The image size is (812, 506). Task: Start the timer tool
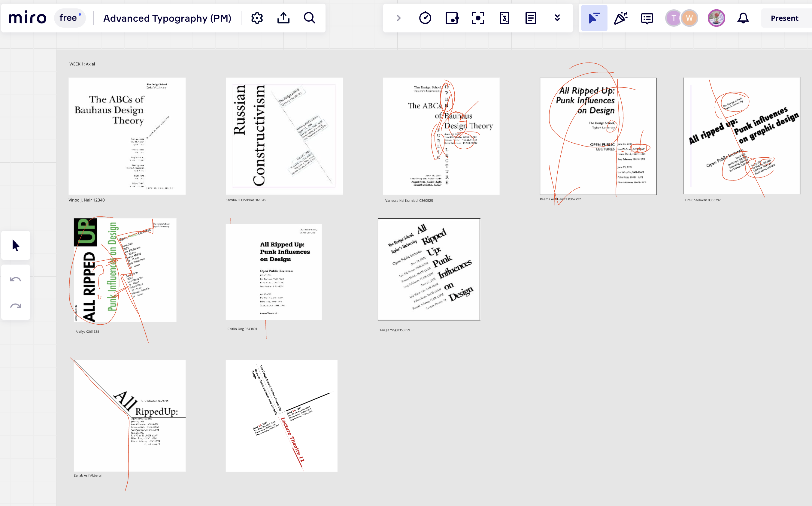pyautogui.click(x=425, y=18)
